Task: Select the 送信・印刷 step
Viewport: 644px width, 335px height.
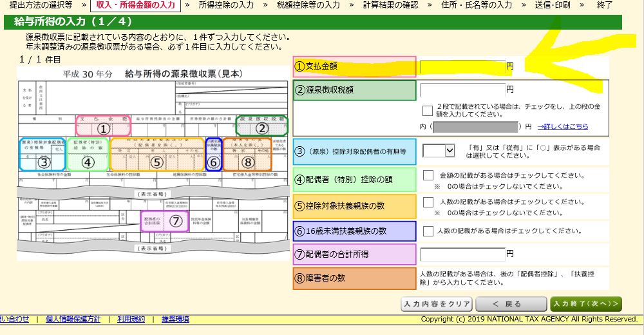Action: point(553,5)
